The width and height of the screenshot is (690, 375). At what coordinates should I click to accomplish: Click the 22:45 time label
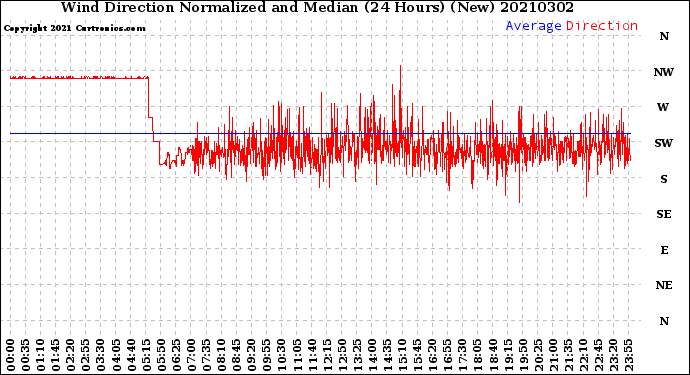pyautogui.click(x=598, y=355)
